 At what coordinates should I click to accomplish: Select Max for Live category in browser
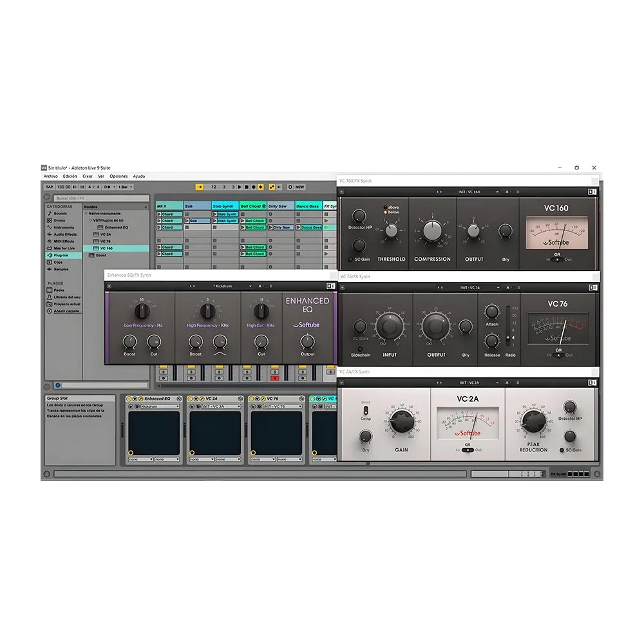(x=64, y=249)
